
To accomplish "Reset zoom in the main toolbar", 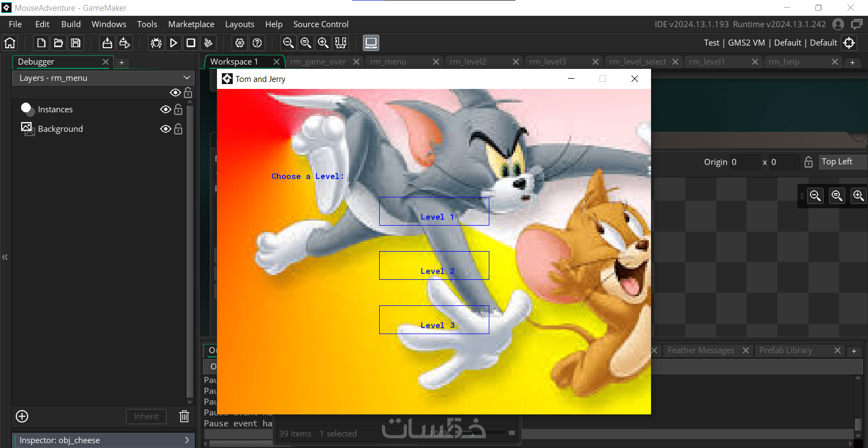I will point(306,43).
